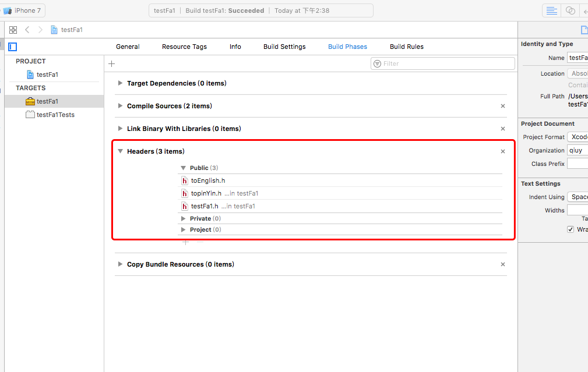Viewport: 588px width, 372px height.
Task: Focus the Filter search field
Action: pyautogui.click(x=443, y=63)
